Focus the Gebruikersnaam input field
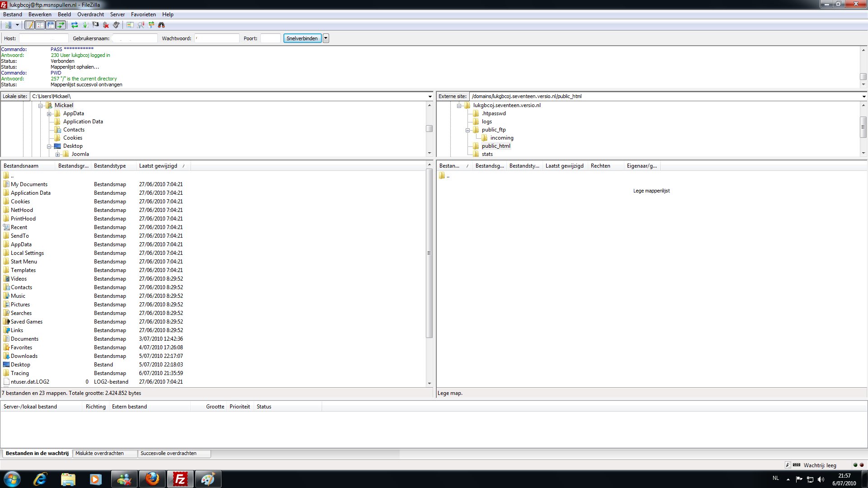The height and width of the screenshot is (488, 868). [135, 38]
